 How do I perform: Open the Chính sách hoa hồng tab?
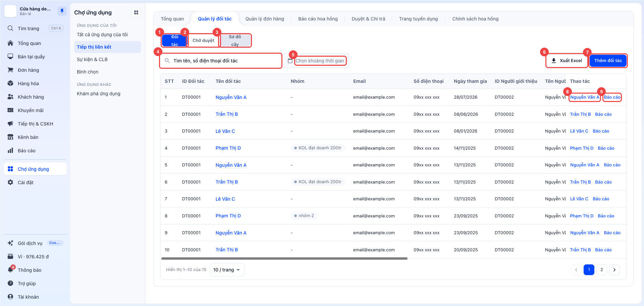(x=475, y=19)
